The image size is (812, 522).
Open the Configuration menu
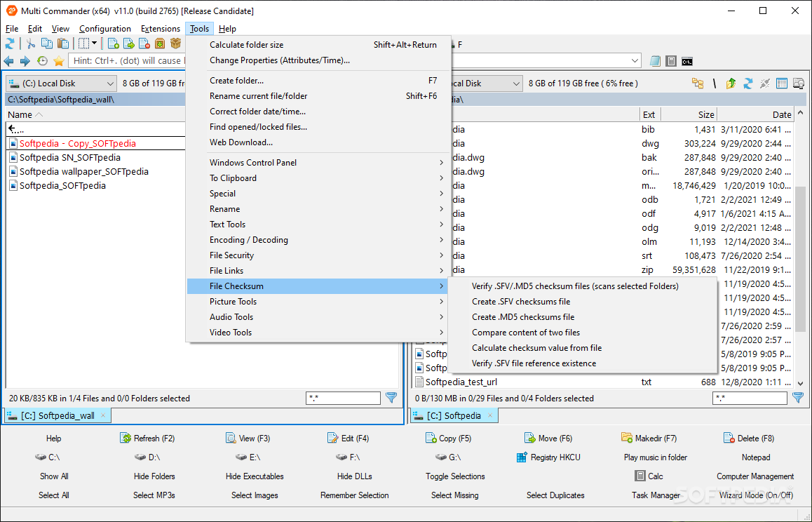pyautogui.click(x=105, y=29)
